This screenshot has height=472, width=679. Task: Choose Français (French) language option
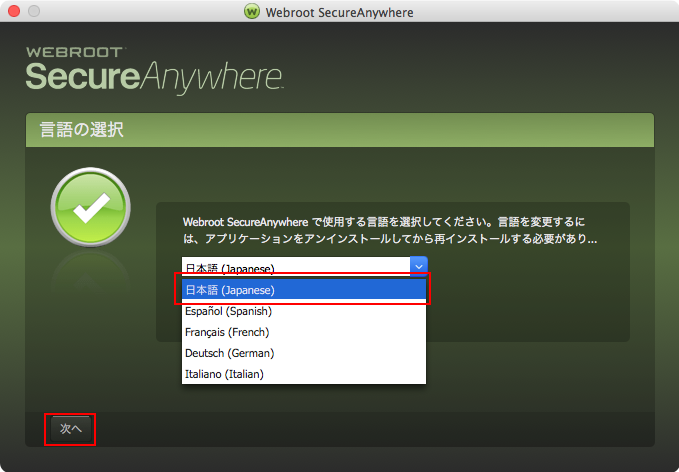[304, 332]
